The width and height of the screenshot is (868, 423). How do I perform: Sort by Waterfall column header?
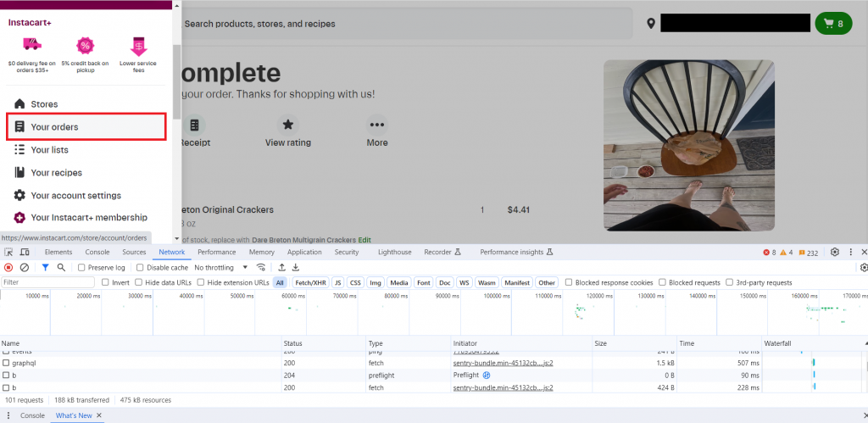click(x=815, y=344)
